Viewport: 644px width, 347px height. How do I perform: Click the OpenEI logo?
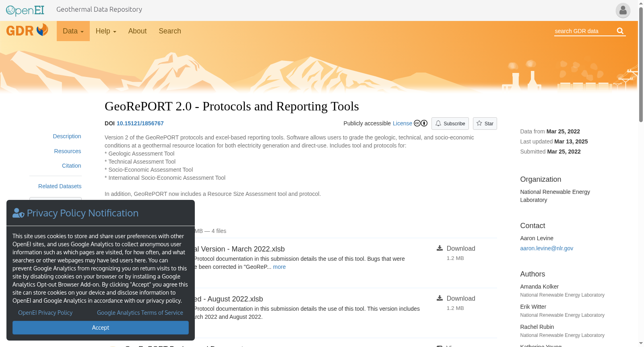[x=25, y=10]
